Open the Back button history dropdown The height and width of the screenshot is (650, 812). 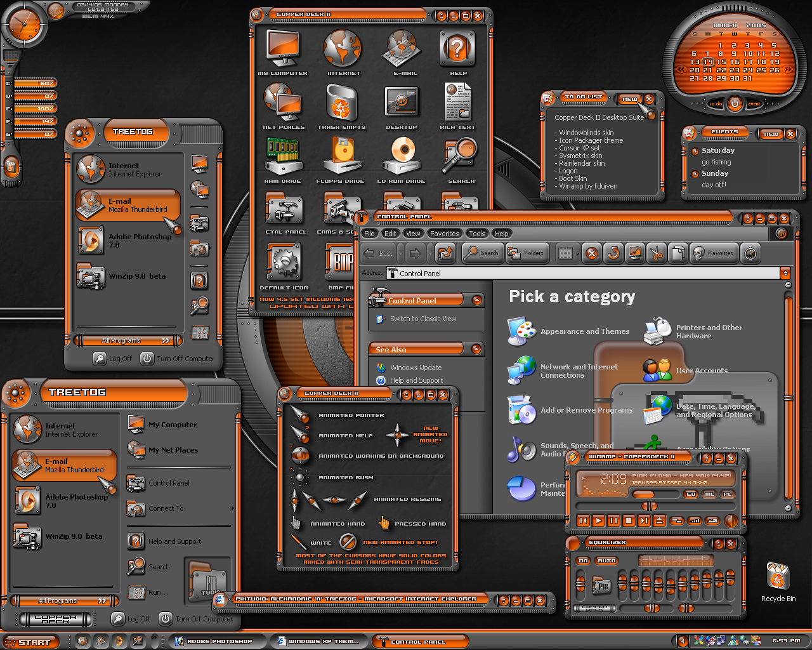pos(399,253)
